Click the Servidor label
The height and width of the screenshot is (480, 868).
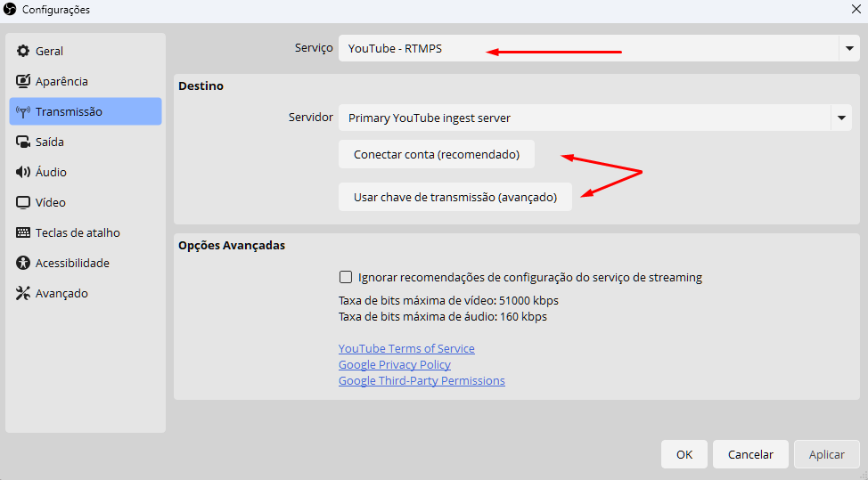click(310, 118)
